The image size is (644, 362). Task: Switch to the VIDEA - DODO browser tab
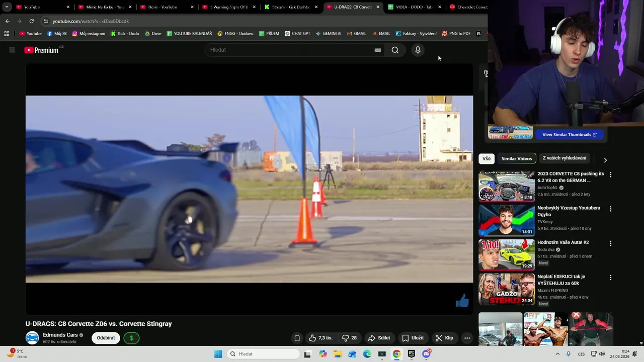point(415,7)
